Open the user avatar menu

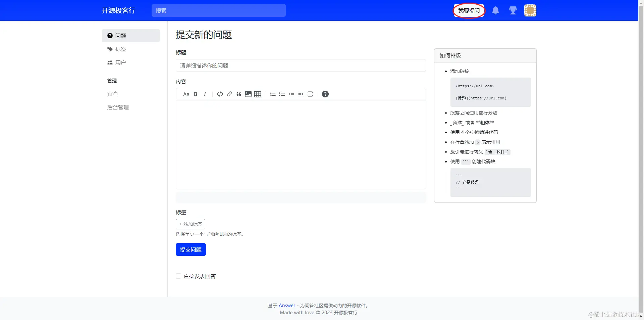[x=530, y=10]
